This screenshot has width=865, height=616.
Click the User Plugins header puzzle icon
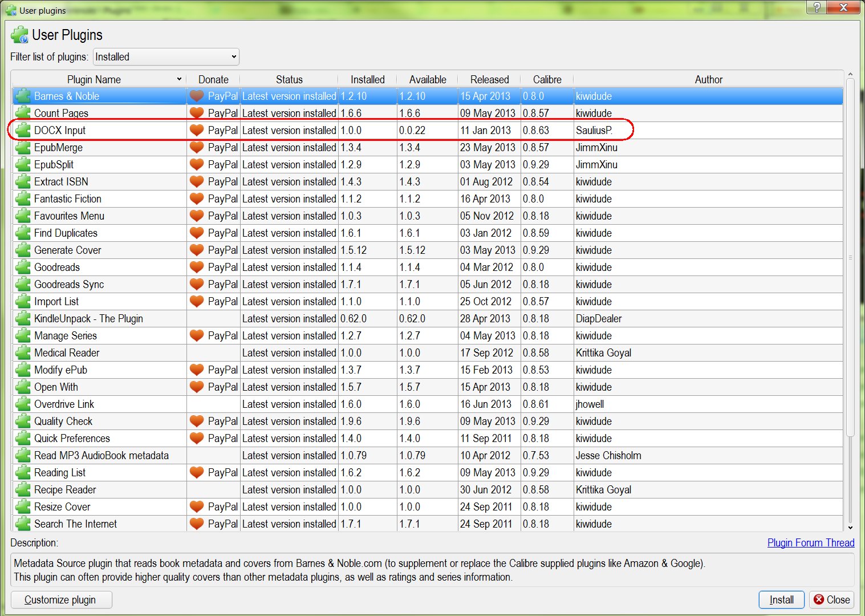click(x=19, y=35)
